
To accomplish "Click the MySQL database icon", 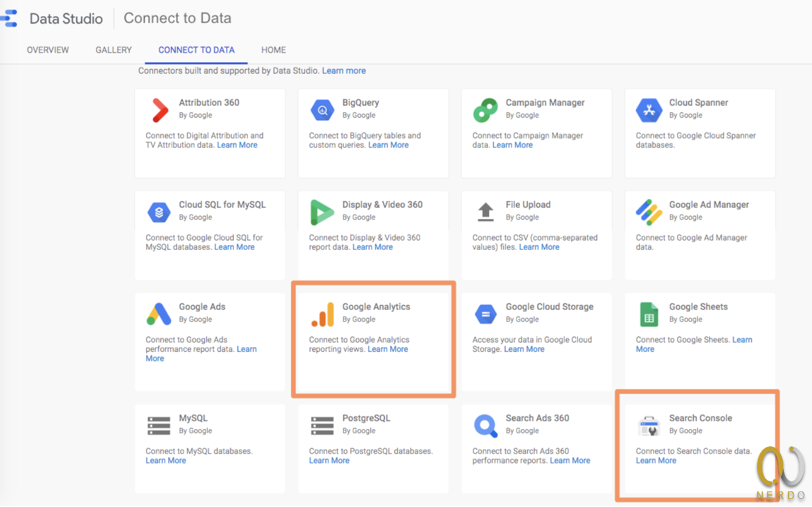I will (x=159, y=425).
